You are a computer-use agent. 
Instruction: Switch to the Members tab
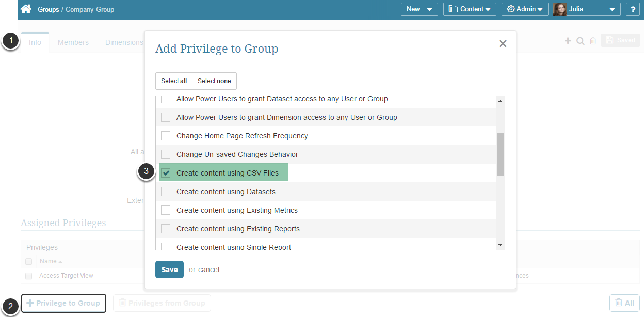click(73, 42)
